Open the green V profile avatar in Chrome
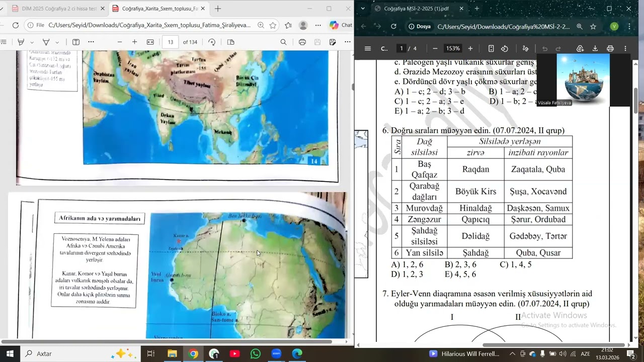This screenshot has height=362, width=644. (614, 27)
